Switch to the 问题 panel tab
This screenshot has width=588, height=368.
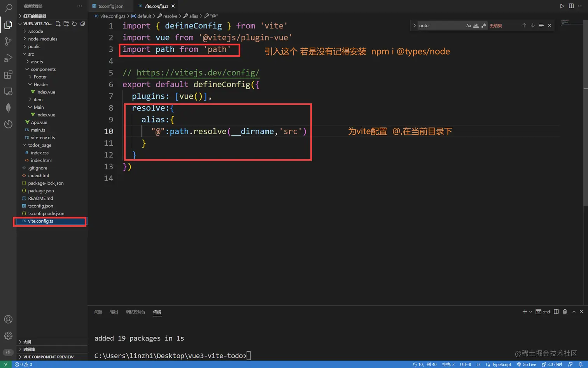point(98,312)
